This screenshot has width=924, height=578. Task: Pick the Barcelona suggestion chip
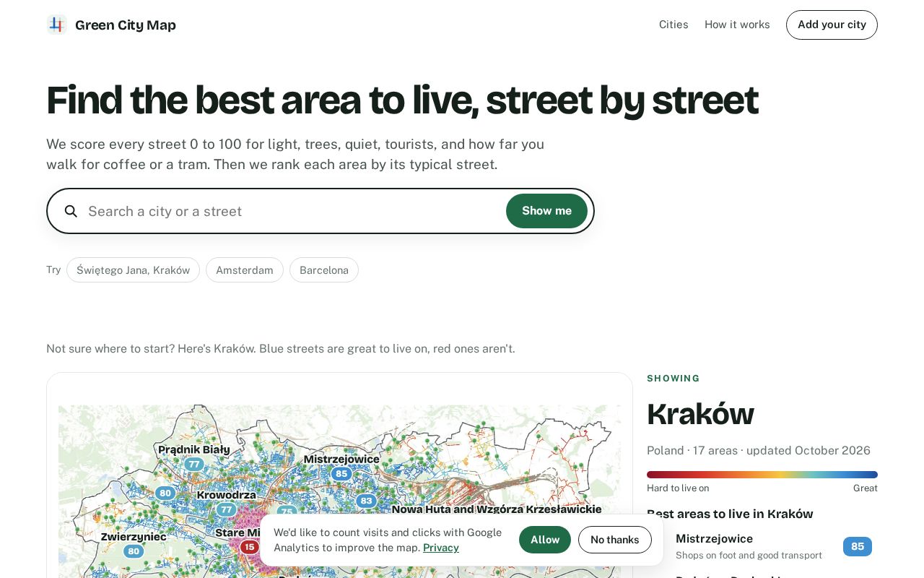pos(324,270)
